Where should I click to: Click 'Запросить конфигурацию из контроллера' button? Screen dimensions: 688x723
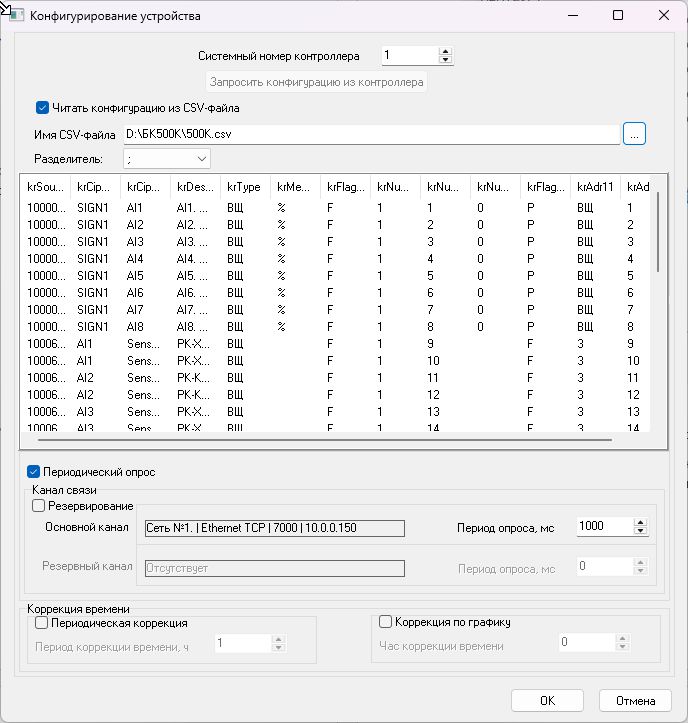coord(316,82)
